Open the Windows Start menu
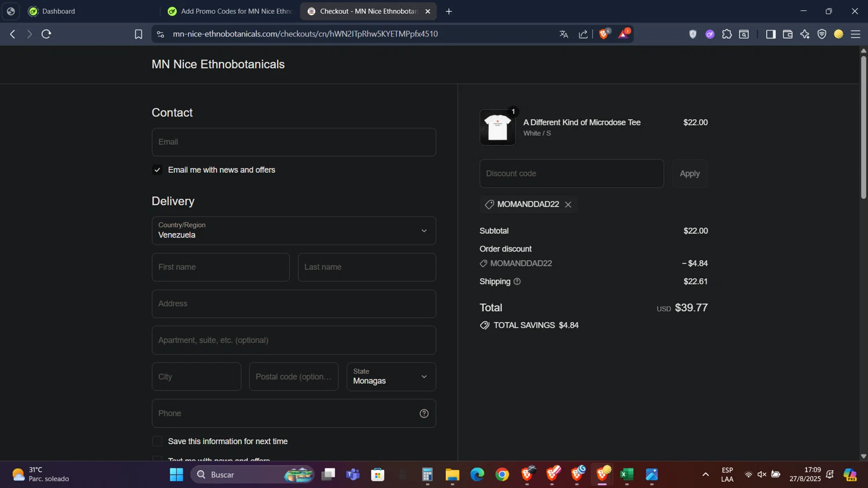The image size is (868, 488). point(176,475)
